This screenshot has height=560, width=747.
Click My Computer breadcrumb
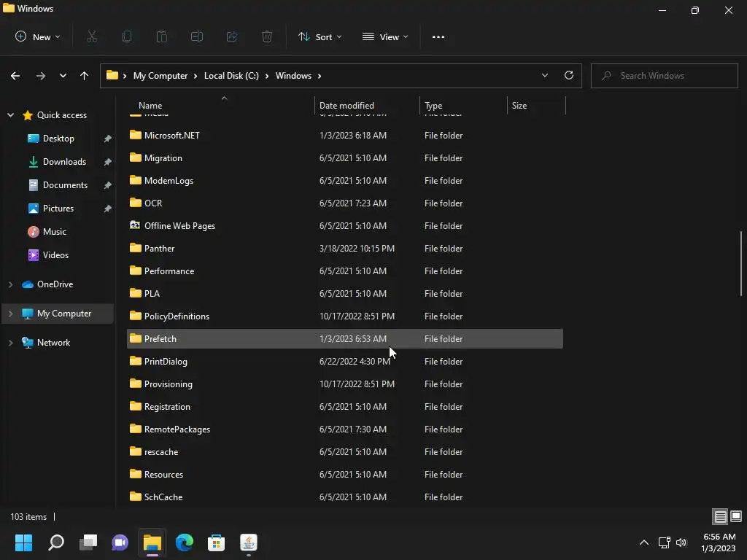click(x=160, y=76)
